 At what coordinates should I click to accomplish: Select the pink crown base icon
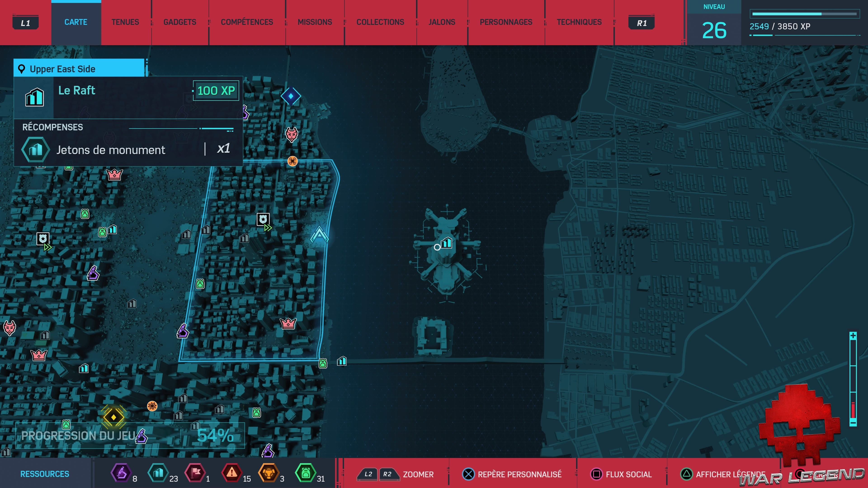288,324
